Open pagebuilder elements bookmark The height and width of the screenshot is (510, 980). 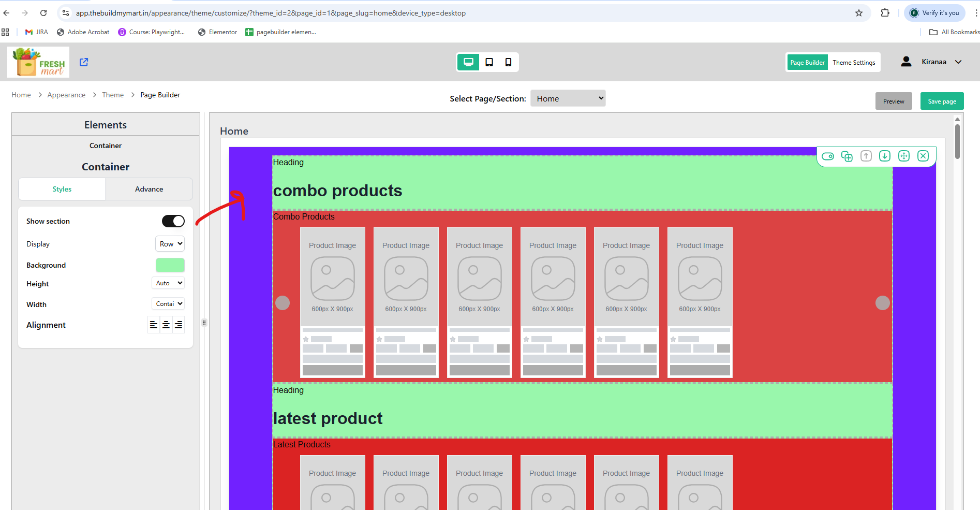(x=280, y=32)
